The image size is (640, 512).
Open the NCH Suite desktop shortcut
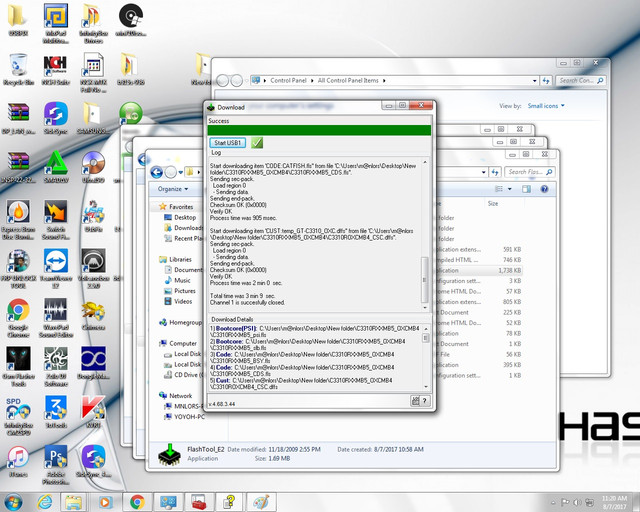(56, 69)
